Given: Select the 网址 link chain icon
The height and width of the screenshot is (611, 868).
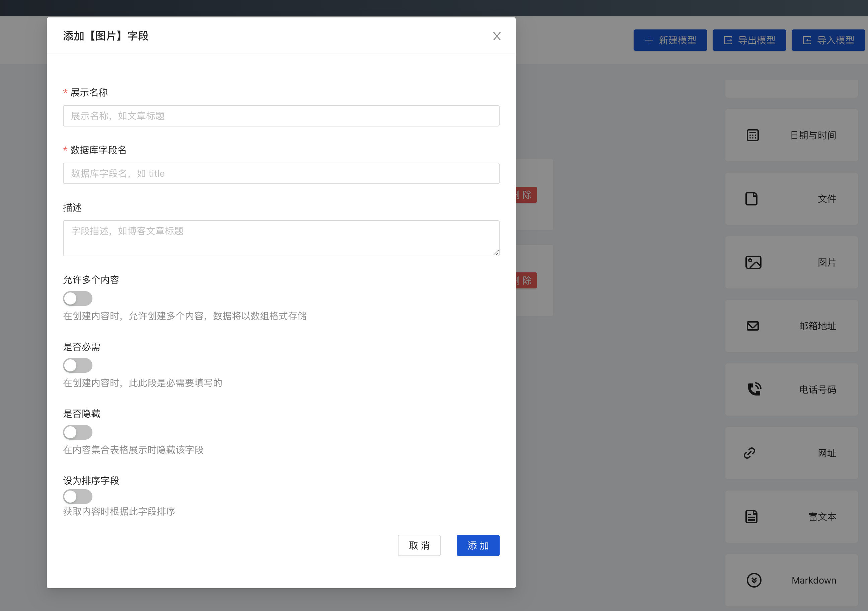Looking at the screenshot, I should [749, 453].
